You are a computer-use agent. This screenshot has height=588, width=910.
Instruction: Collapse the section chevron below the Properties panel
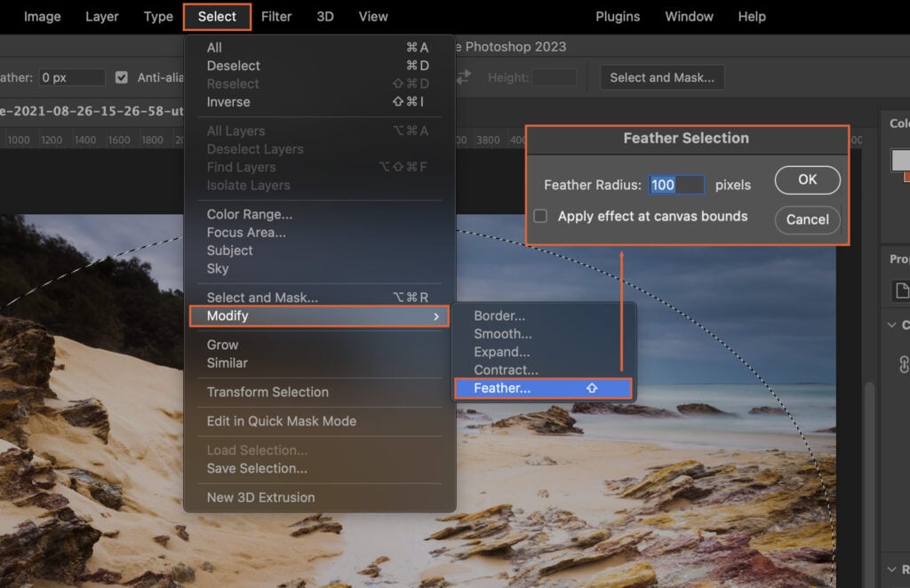(x=891, y=325)
